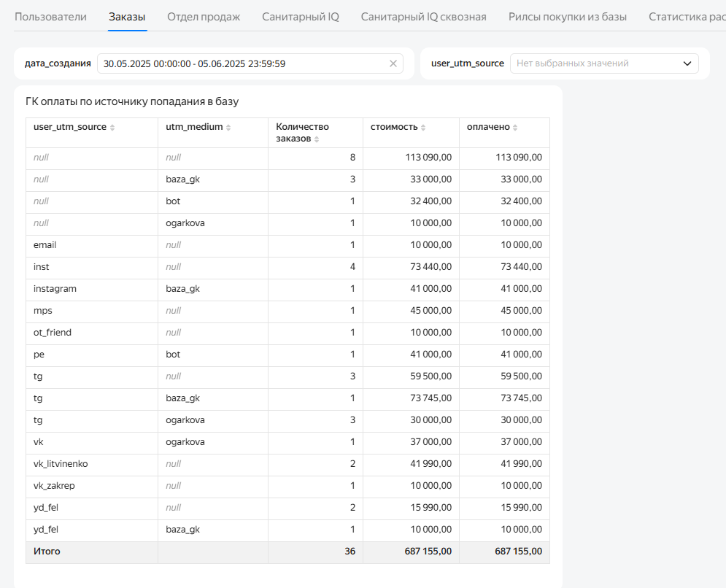
Task: Open the Статистика tab at right edge
Action: (x=687, y=17)
